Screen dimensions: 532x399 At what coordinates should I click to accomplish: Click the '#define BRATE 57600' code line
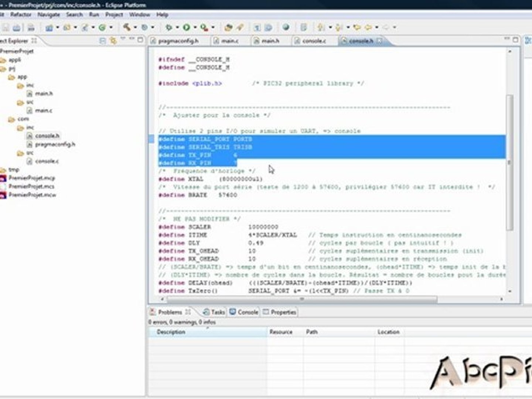click(198, 195)
